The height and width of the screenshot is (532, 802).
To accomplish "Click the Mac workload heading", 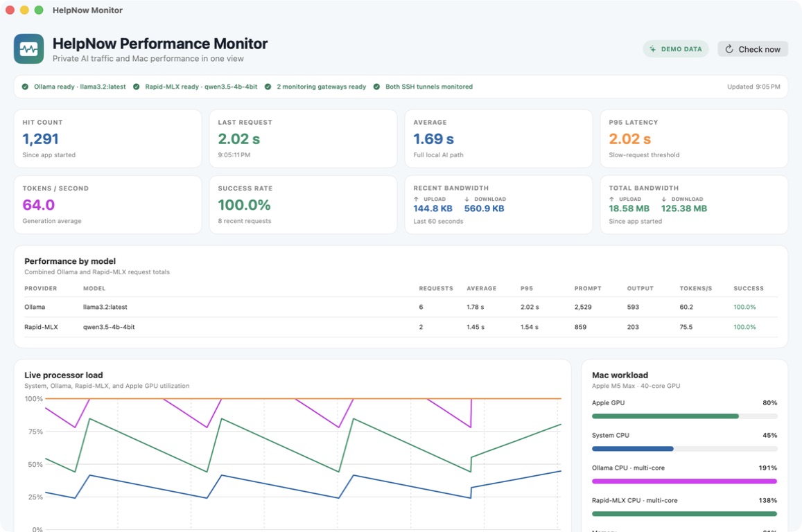I will coord(620,375).
